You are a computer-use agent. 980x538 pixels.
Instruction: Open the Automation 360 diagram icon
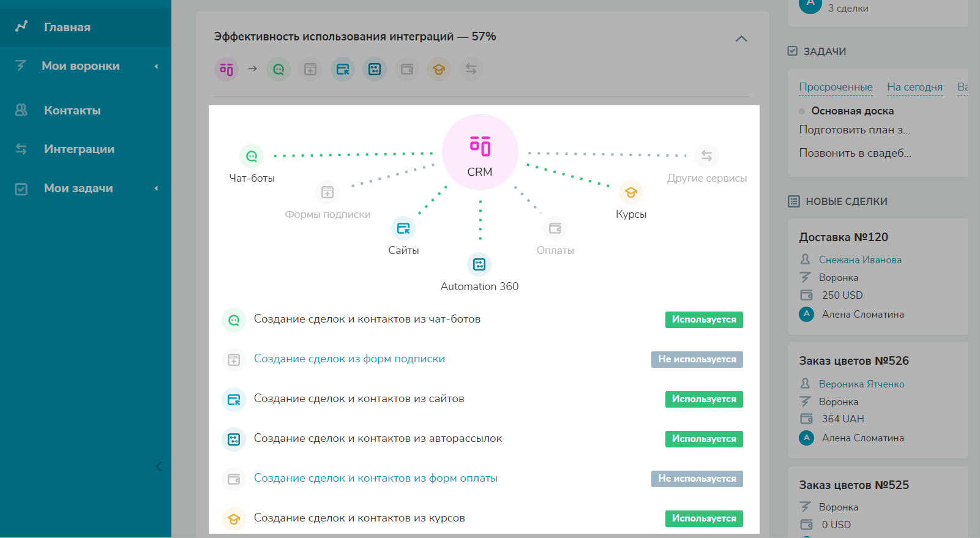(x=479, y=264)
